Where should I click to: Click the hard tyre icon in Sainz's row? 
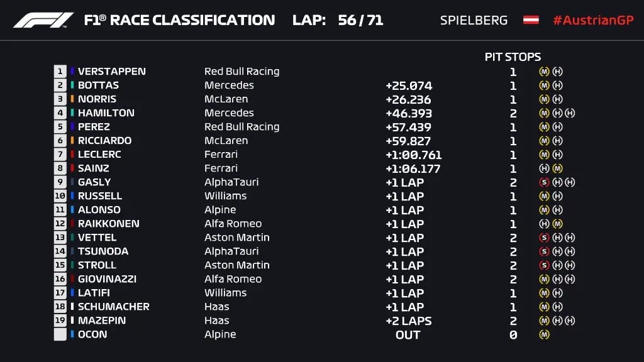click(x=545, y=168)
